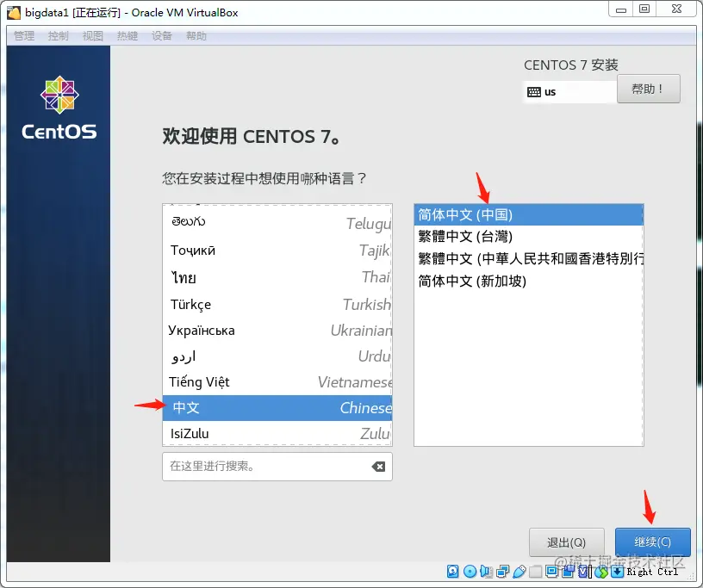
Task: Click the shared folders icon in status bar
Action: coord(535,572)
